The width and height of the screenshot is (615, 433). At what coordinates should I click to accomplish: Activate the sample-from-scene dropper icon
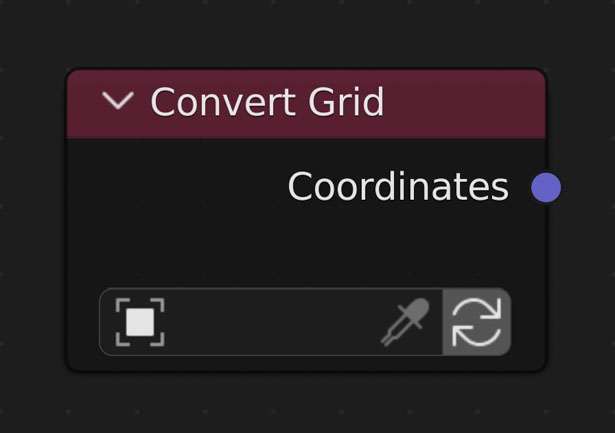tap(405, 322)
